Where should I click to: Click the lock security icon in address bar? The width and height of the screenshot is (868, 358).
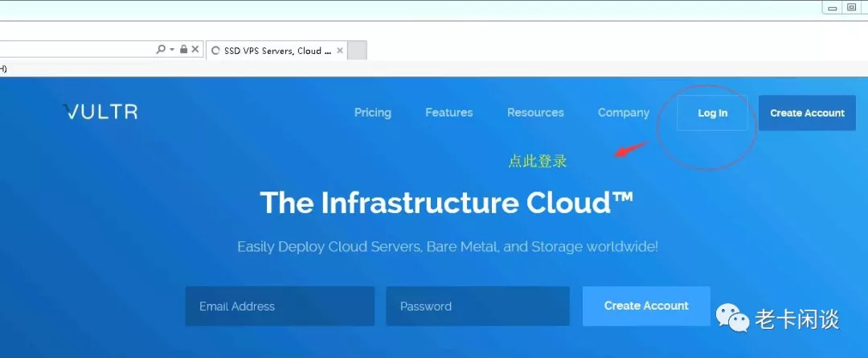coord(184,49)
